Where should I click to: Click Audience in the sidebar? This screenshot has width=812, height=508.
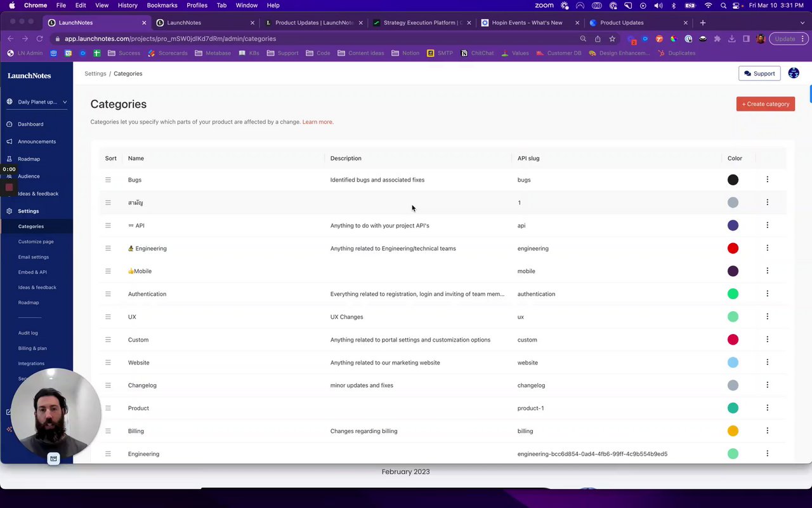(x=29, y=177)
